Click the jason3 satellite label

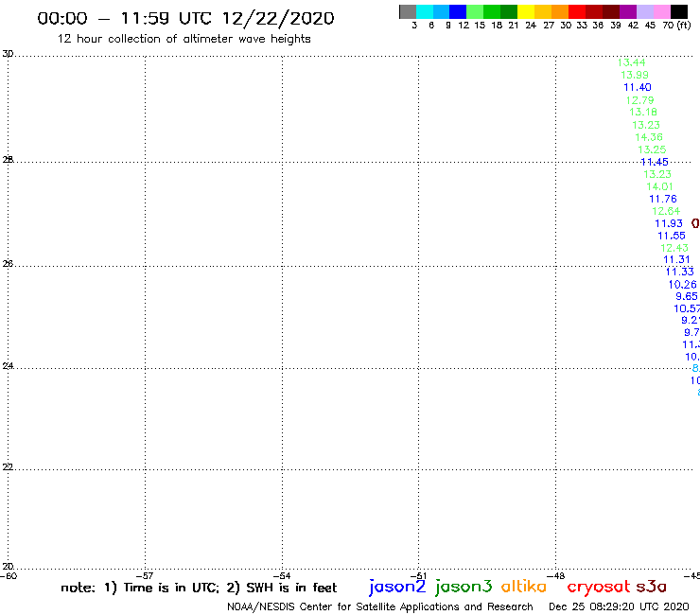click(x=464, y=587)
